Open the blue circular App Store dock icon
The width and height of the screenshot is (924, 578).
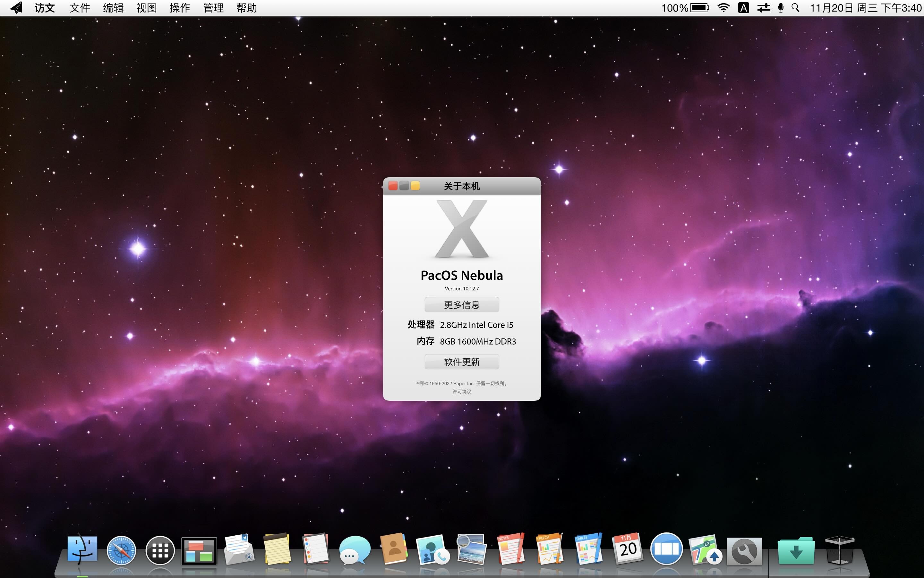pyautogui.click(x=666, y=549)
